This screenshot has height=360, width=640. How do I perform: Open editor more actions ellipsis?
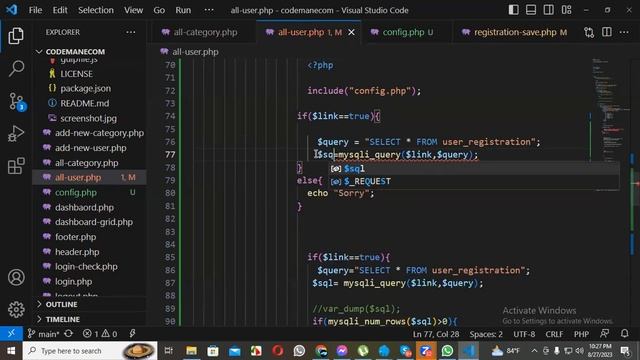click(x=624, y=32)
